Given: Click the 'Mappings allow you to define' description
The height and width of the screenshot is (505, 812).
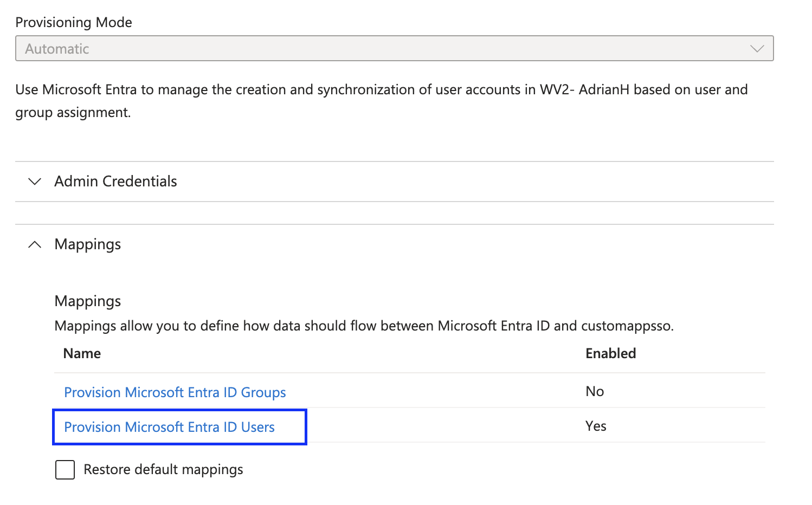Looking at the screenshot, I should [x=364, y=326].
